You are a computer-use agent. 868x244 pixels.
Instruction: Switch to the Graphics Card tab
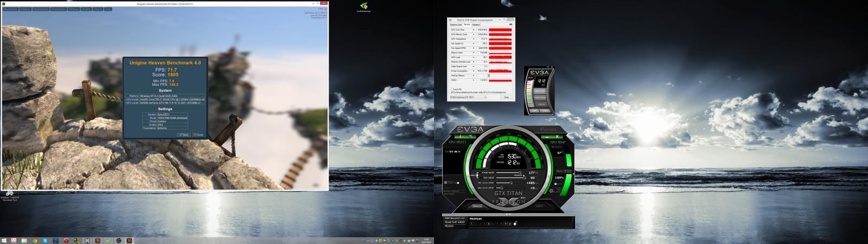pos(456,25)
